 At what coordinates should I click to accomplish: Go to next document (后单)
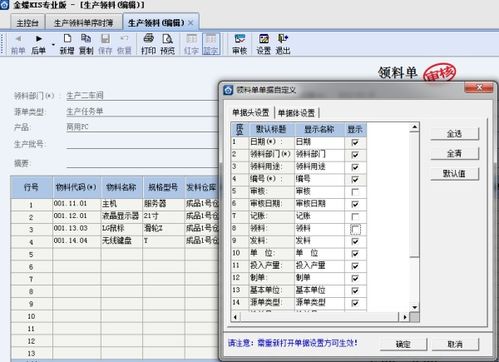pyautogui.click(x=38, y=44)
